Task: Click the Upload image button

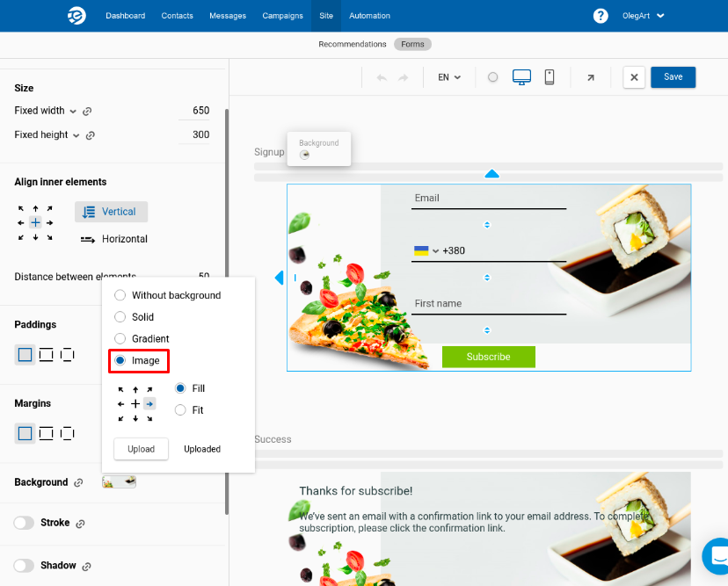Action: [142, 449]
